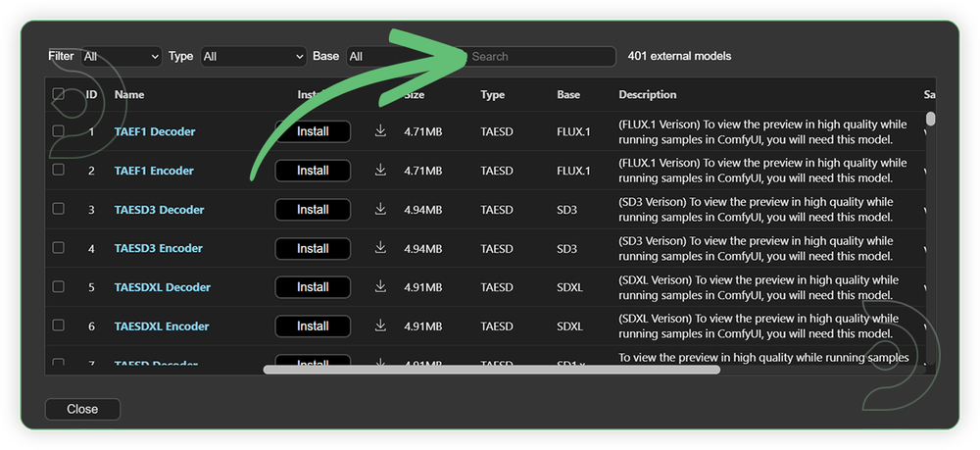Viewport: 980px width, 450px height.
Task: Click FLUX.1 base cell in TAEF1 Decoder row
Action: click(x=573, y=132)
